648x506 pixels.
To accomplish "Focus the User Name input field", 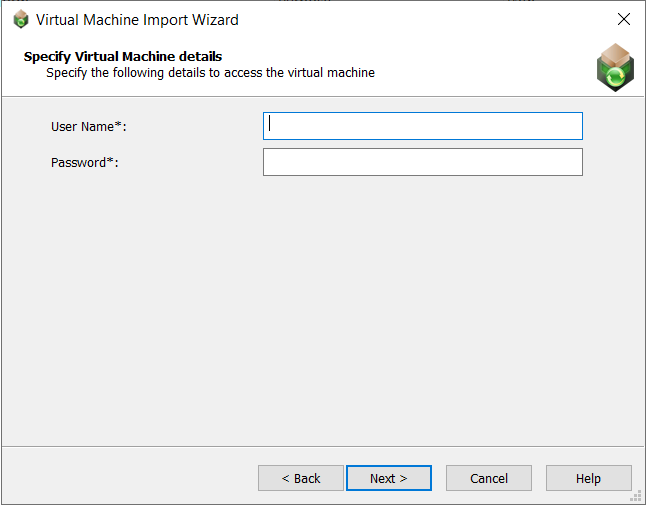I will click(x=422, y=126).
